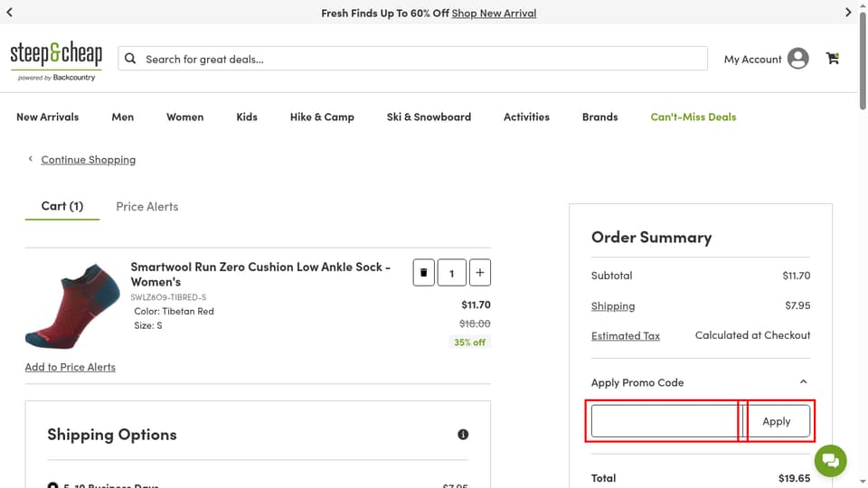This screenshot has height=488, width=868.
Task: Click the promo code input field
Action: point(666,421)
